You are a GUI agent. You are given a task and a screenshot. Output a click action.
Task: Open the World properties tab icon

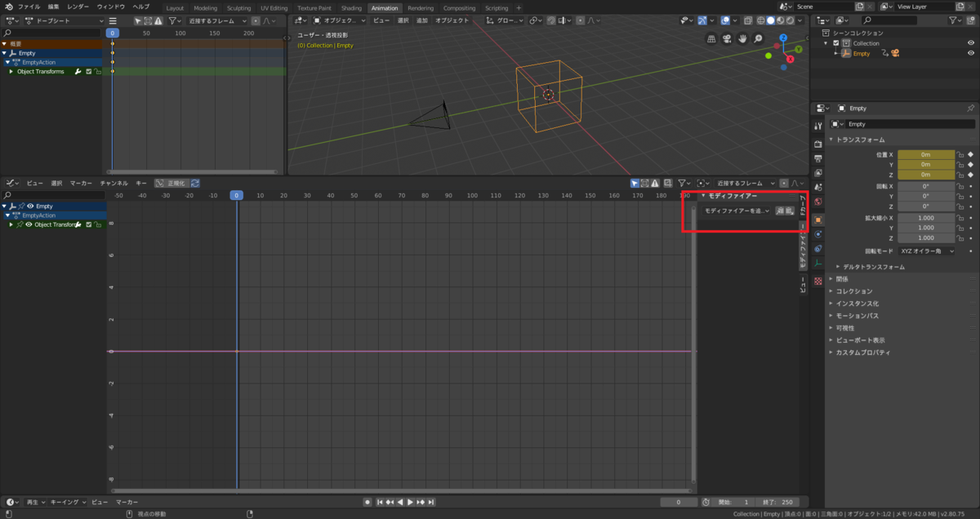point(818,201)
